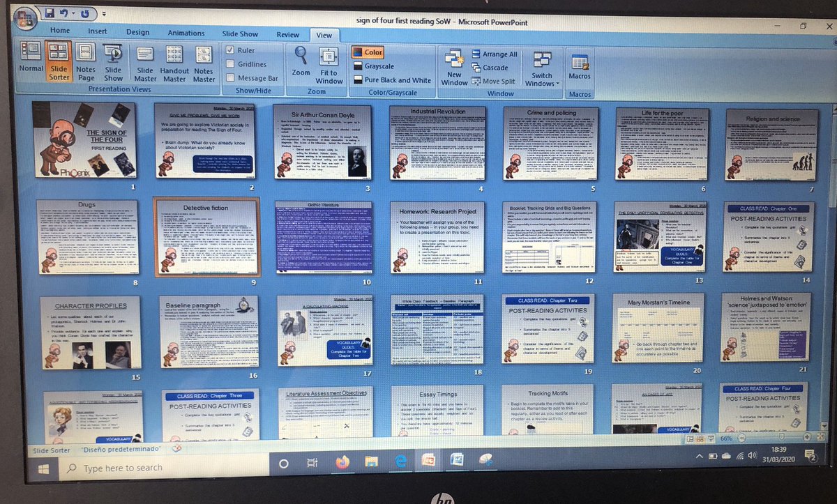837x504 pixels.
Task: Select slide 9 Detective fiction thumbnail
Action: tap(206, 238)
